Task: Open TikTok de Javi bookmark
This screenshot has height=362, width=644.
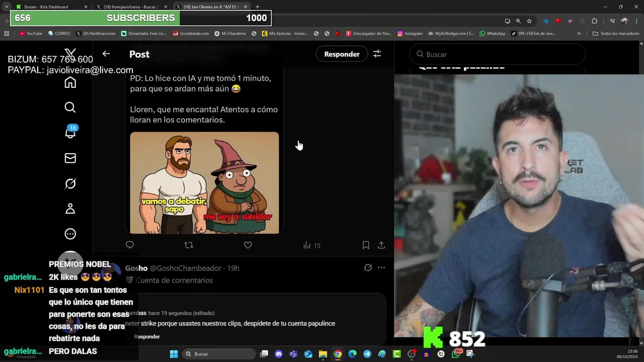Action: point(533,34)
